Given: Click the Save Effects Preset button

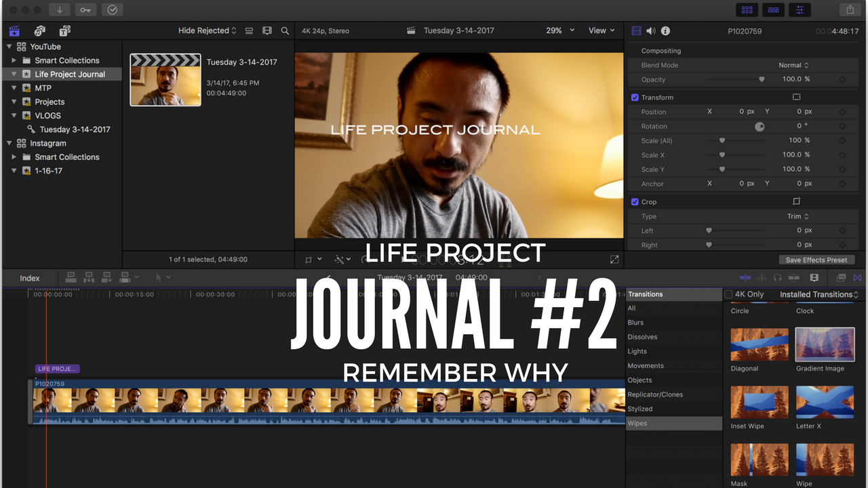Looking at the screenshot, I should click(x=816, y=260).
